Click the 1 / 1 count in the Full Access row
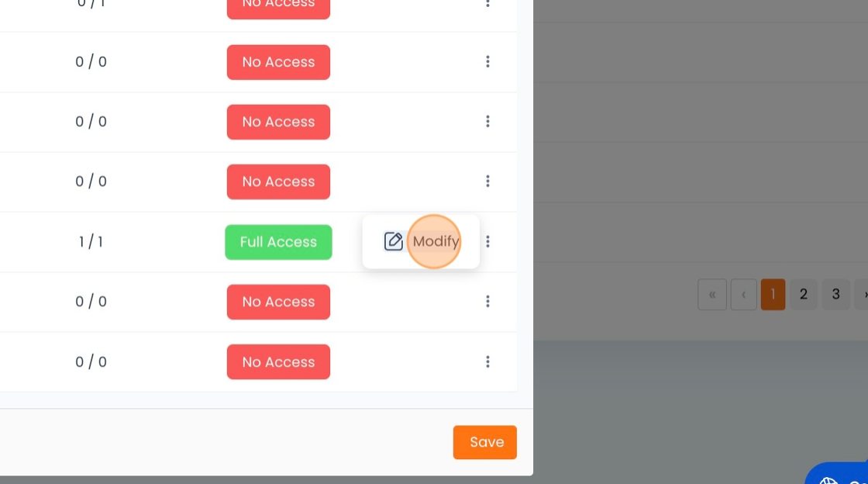The height and width of the screenshot is (484, 868). pyautogui.click(x=91, y=241)
